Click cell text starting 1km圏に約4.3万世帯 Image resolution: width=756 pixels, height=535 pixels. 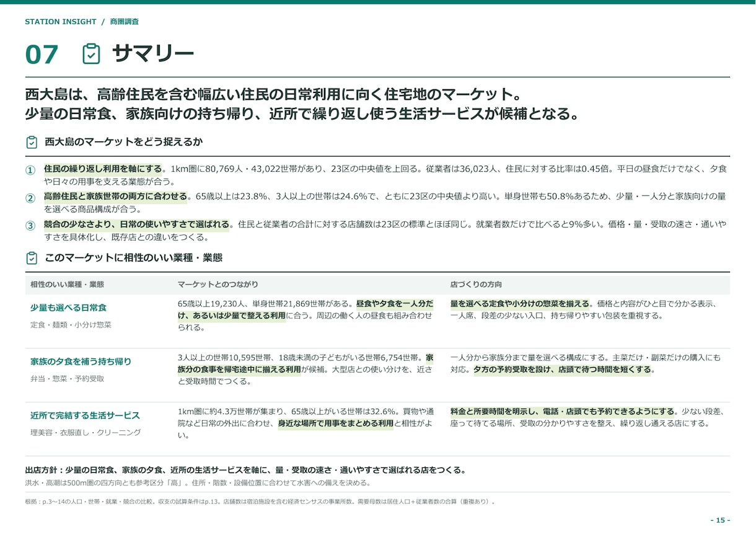tap(305, 423)
